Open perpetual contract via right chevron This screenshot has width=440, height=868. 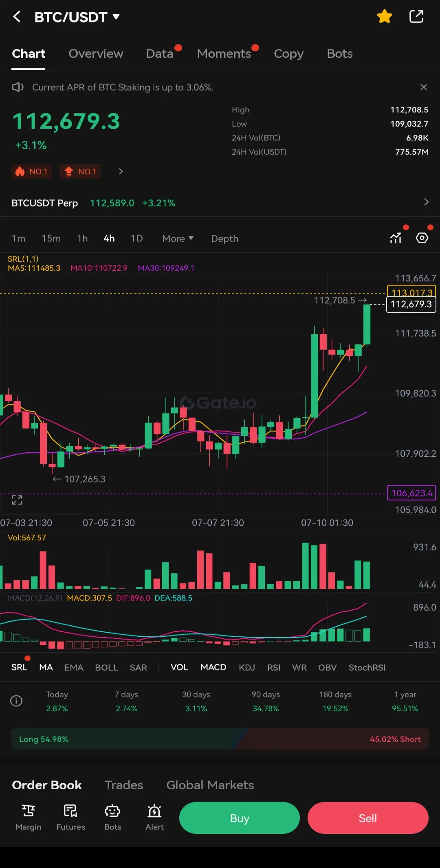tap(426, 202)
